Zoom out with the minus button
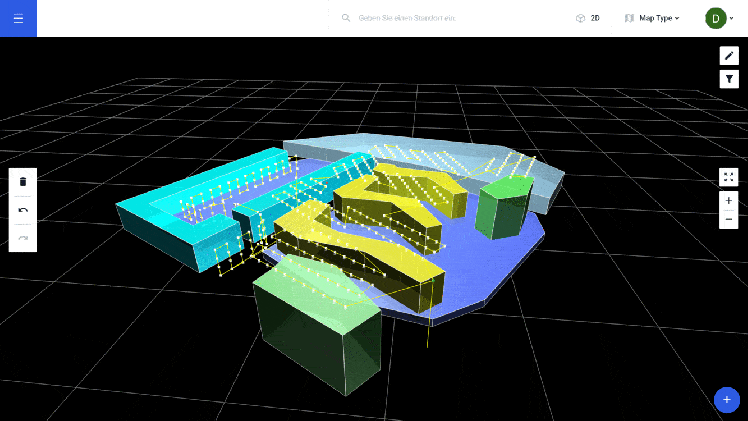This screenshot has height=421, width=748. (729, 219)
